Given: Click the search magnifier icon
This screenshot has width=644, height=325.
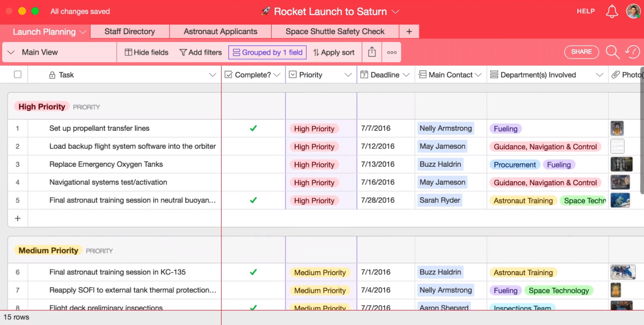Looking at the screenshot, I should pos(612,52).
